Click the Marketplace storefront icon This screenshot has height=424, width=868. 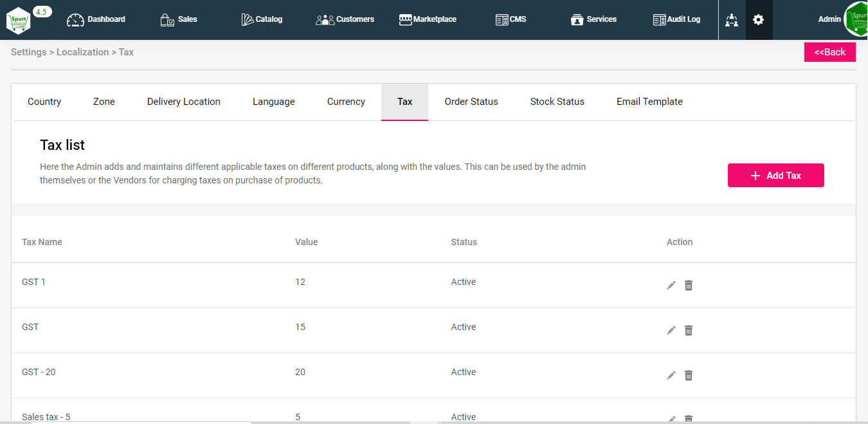[x=405, y=19]
